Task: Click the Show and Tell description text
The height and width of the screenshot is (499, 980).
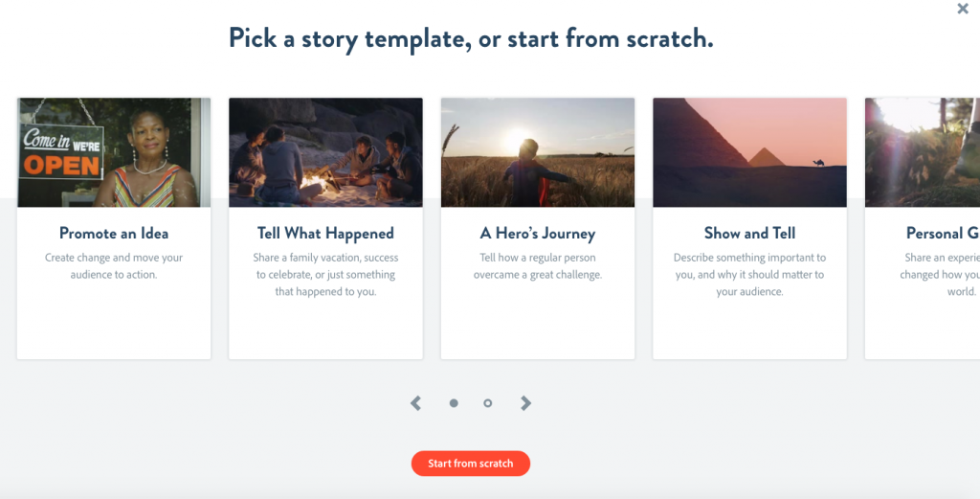Action: tap(749, 275)
